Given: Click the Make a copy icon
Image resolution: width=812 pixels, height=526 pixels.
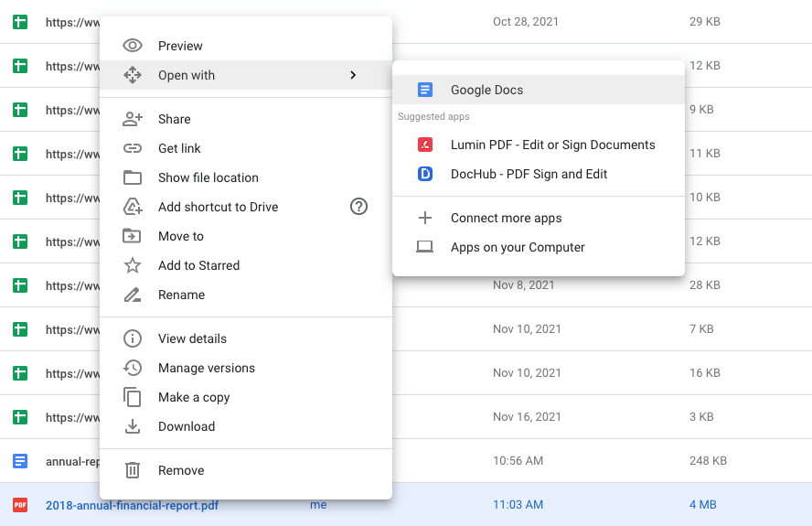Looking at the screenshot, I should coord(133,398).
